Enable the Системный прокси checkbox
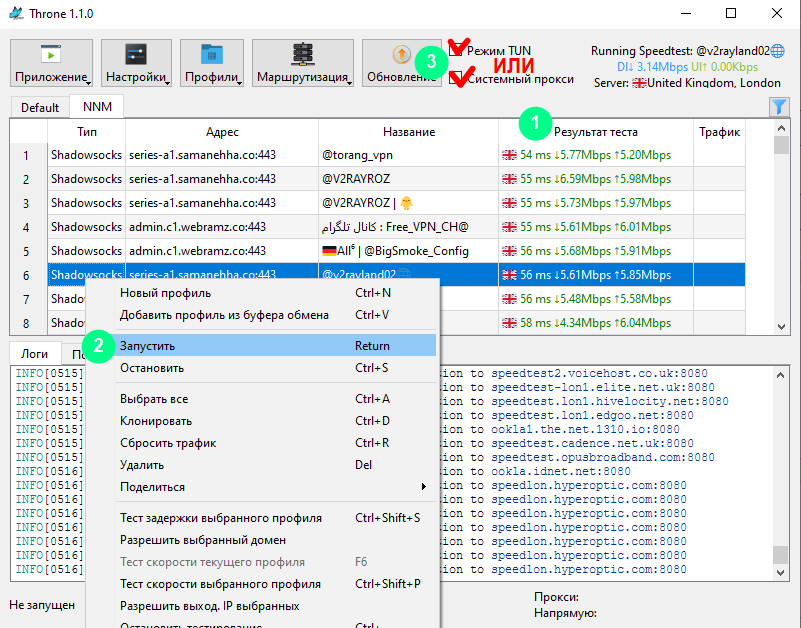The image size is (801, 628). click(x=458, y=78)
